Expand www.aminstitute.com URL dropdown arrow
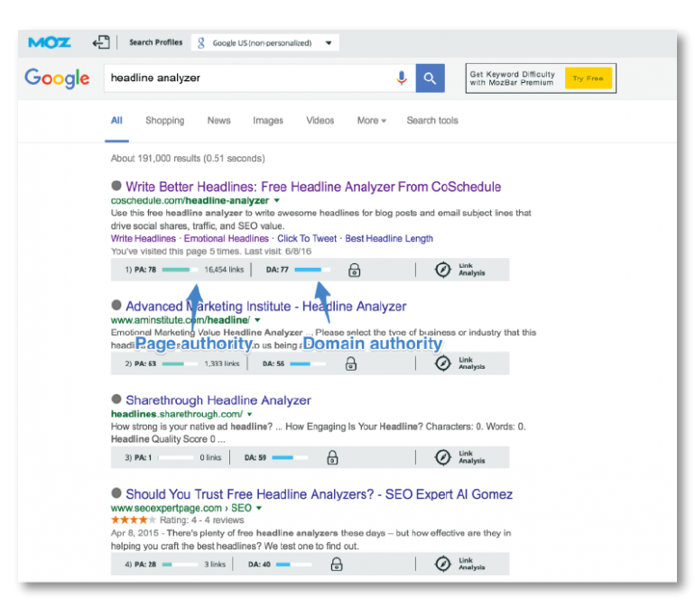 click(257, 320)
